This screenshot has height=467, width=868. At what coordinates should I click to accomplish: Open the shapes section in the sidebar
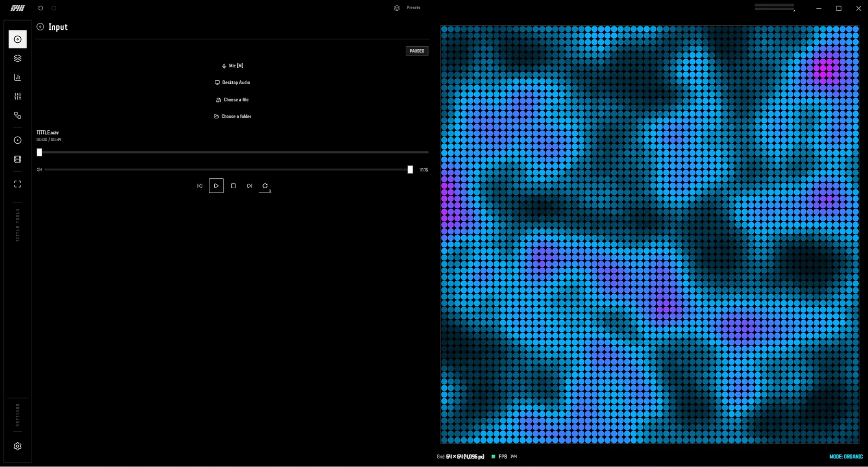point(17,116)
